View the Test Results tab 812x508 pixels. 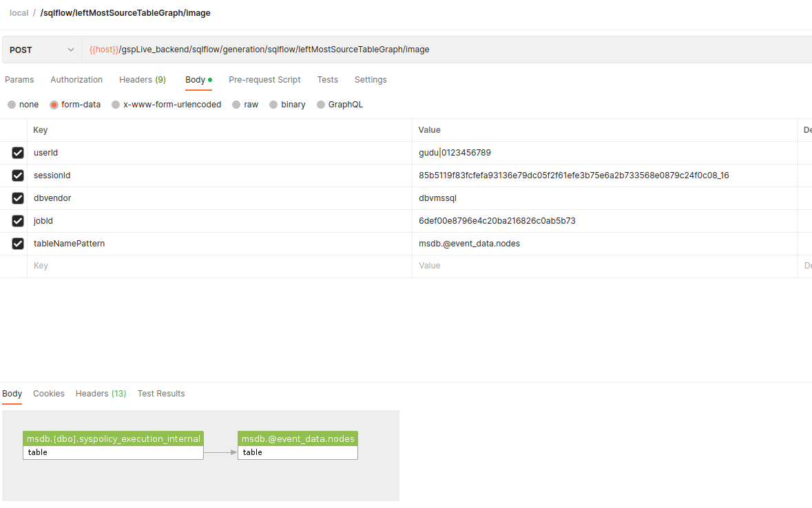coord(161,394)
